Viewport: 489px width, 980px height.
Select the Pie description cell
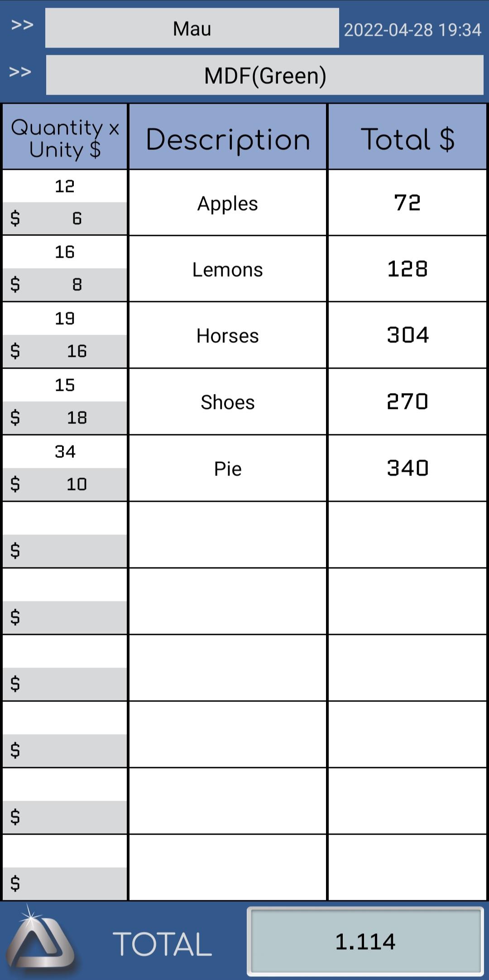click(227, 469)
